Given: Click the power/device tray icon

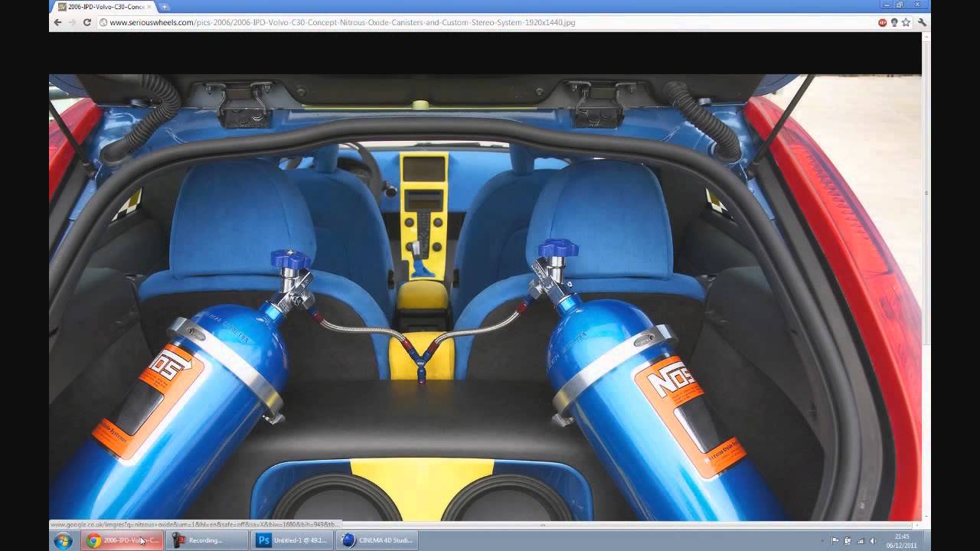Looking at the screenshot, I should 848,541.
